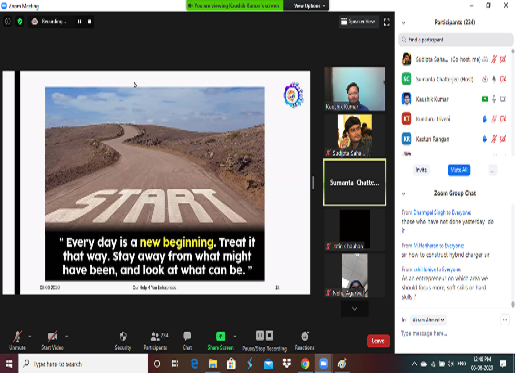Pause the recording from the top-left indicator

pos(79,22)
